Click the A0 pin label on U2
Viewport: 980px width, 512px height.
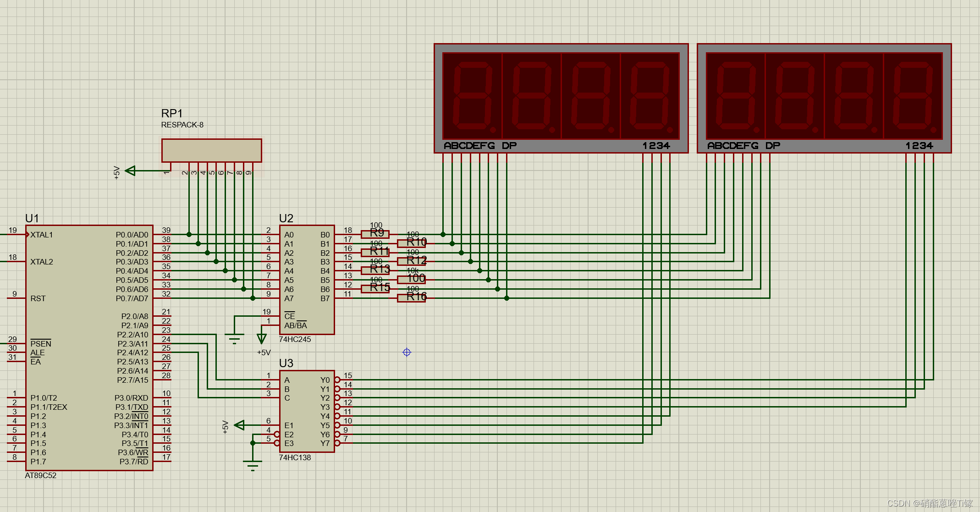tap(289, 235)
